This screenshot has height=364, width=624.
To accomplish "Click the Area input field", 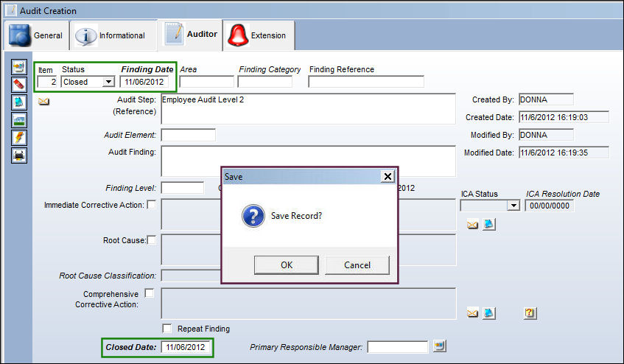I will [x=206, y=82].
